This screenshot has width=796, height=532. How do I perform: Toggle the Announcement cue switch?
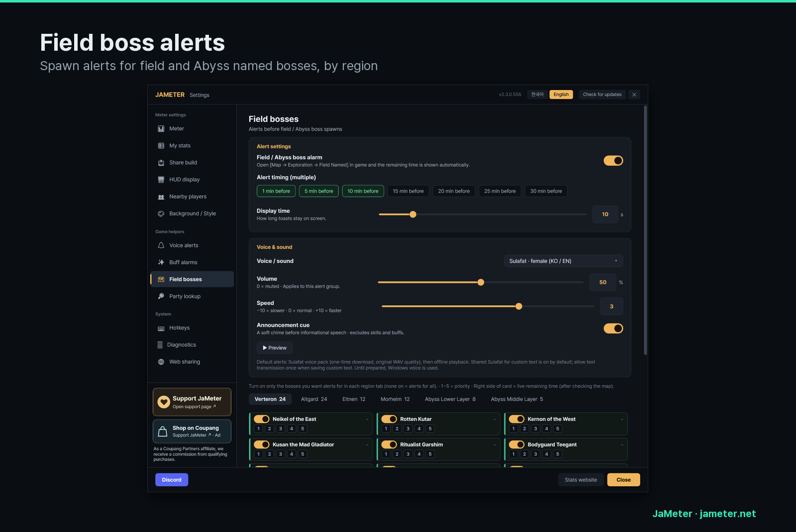613,329
